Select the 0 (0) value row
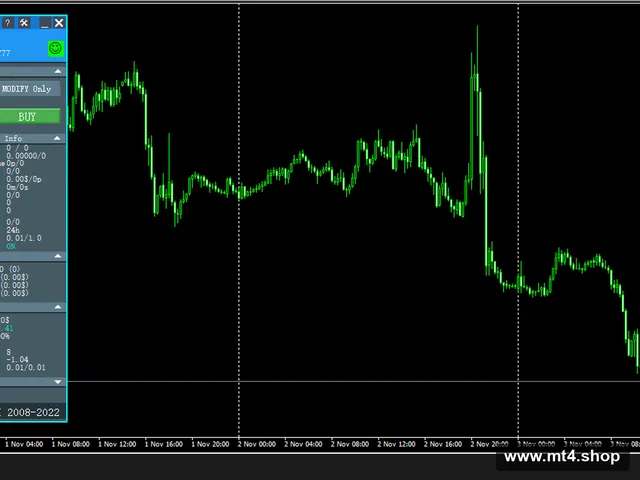 [10, 269]
